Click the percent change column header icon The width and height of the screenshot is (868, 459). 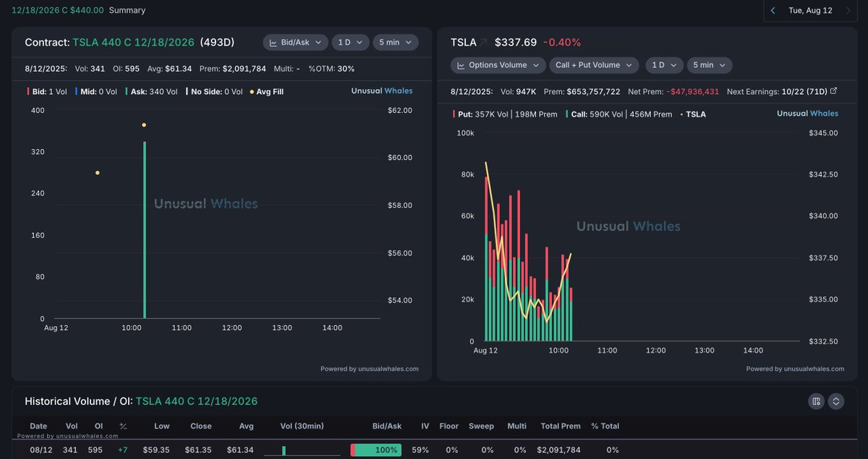[124, 426]
